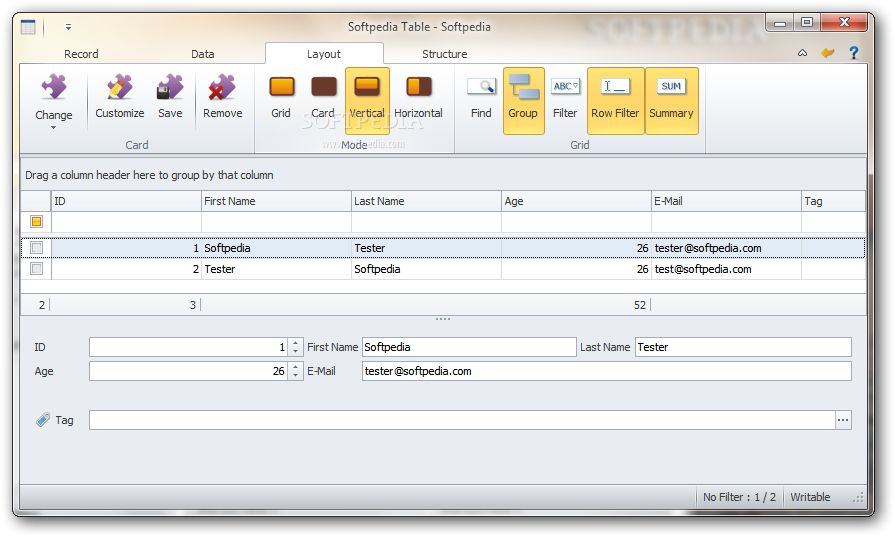895x537 pixels.
Task: Decrement the Age spinner down arrow
Action: (x=296, y=376)
